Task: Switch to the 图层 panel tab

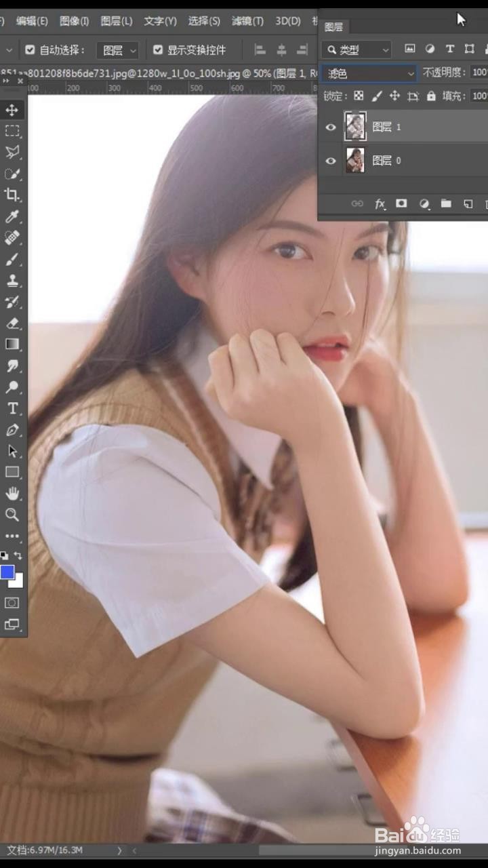Action: [333, 27]
